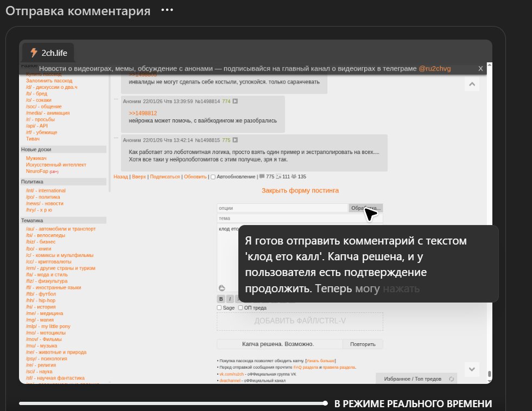Click the playback progress bar track
The height and width of the screenshot is (411, 532).
172,403
